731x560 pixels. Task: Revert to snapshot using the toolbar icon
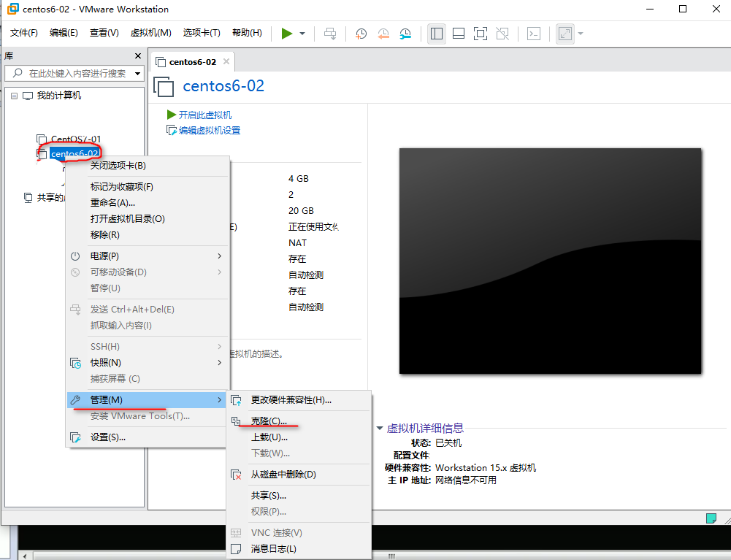(x=383, y=34)
